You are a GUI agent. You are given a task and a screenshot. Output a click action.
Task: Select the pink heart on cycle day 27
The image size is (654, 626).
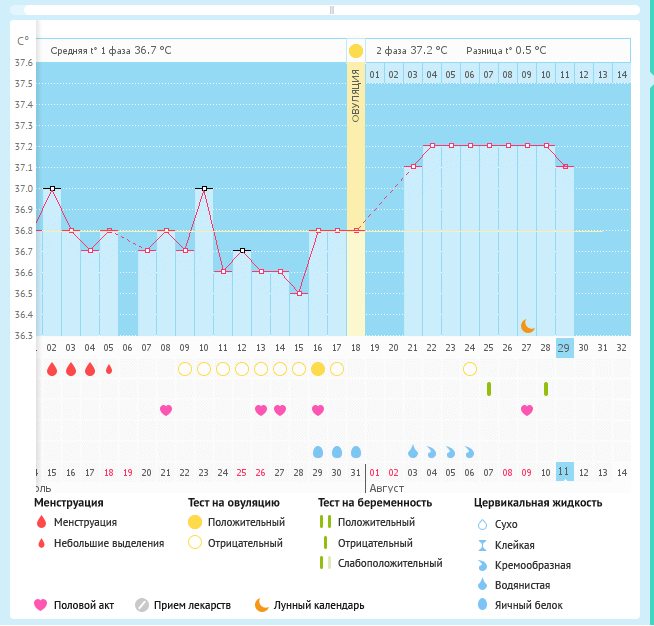click(527, 410)
